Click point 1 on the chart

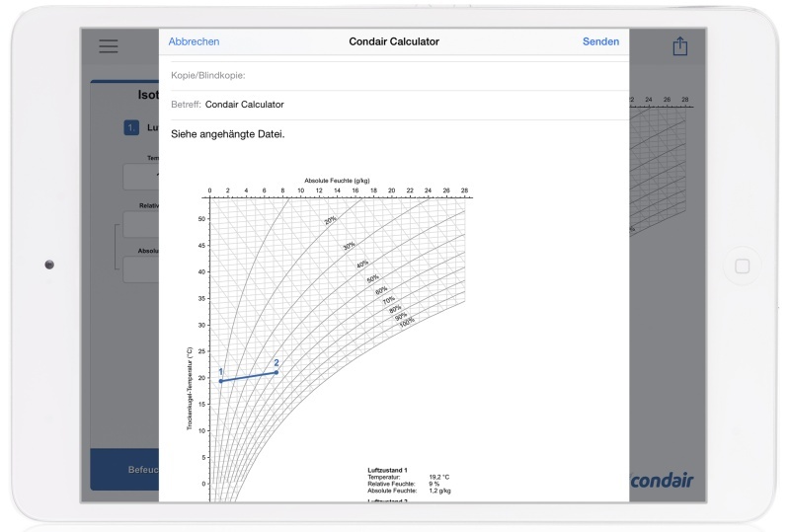[x=220, y=381]
